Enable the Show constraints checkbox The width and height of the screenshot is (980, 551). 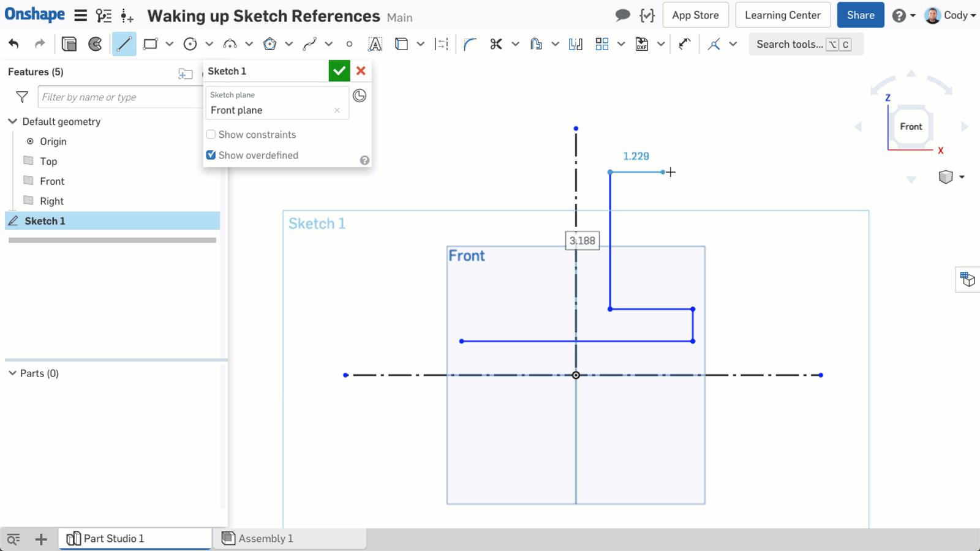click(211, 134)
